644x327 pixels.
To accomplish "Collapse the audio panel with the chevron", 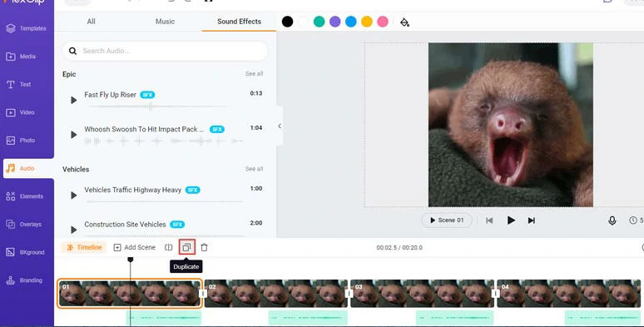I will [x=280, y=126].
